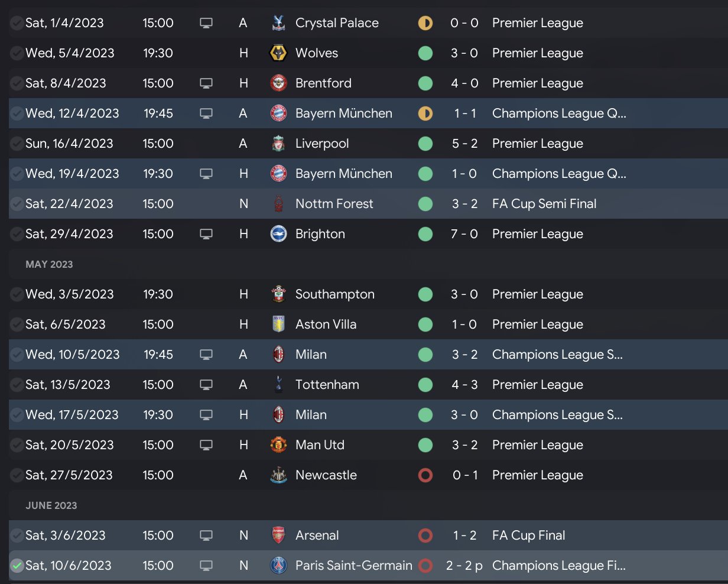Click the yellow draw indicator for Crystal Palace

coord(425,23)
